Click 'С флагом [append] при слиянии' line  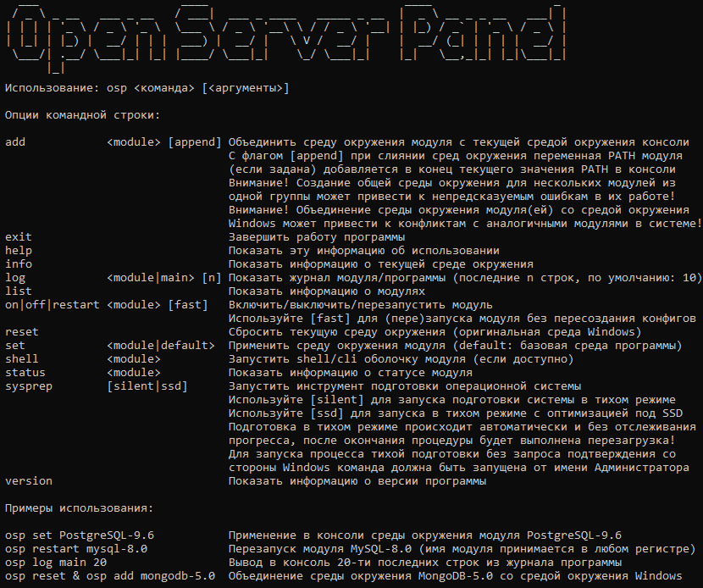(456, 156)
